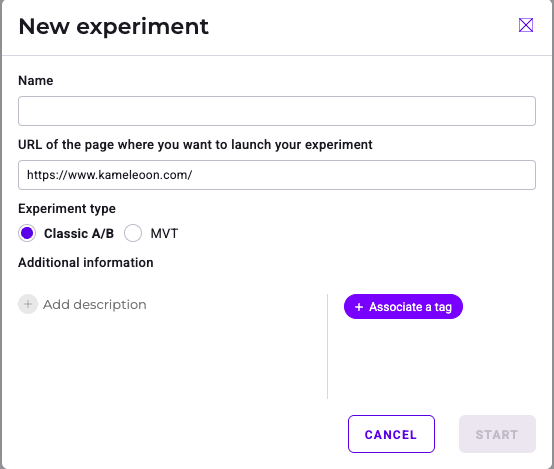Click the https://www.kameleoon.com/ text
The height and width of the screenshot is (469, 554).
coord(110,175)
